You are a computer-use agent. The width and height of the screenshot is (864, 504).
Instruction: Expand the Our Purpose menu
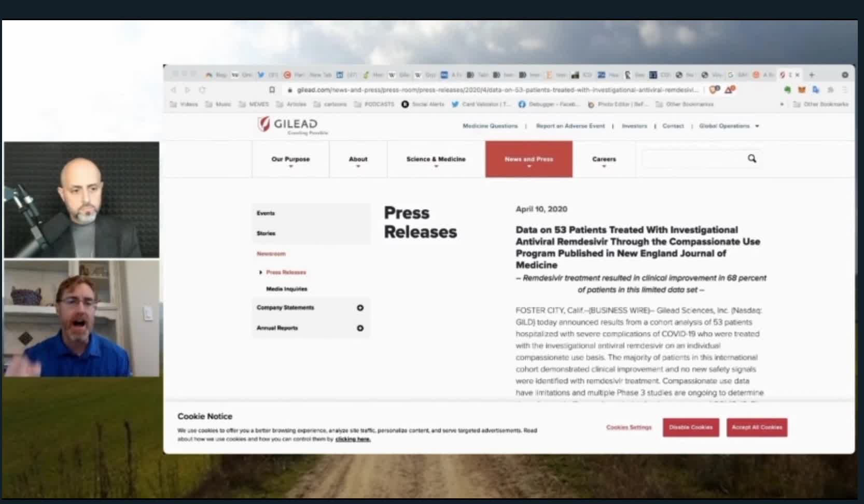click(290, 160)
